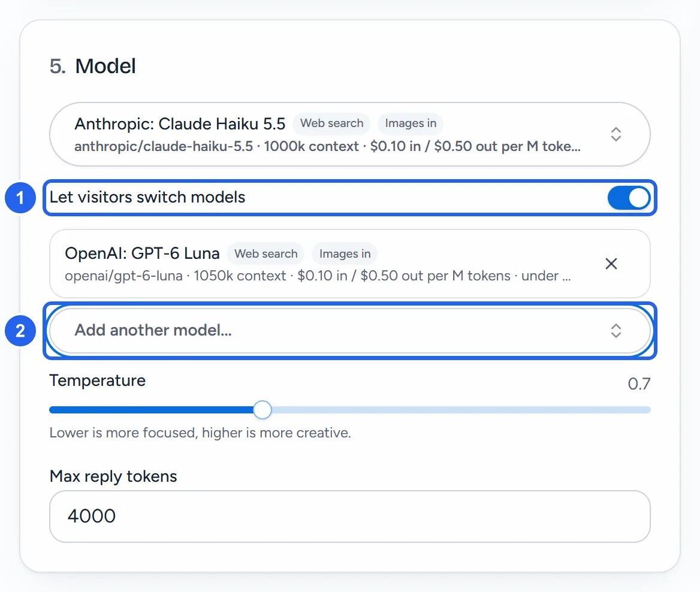Click the Temperature label

tap(97, 380)
